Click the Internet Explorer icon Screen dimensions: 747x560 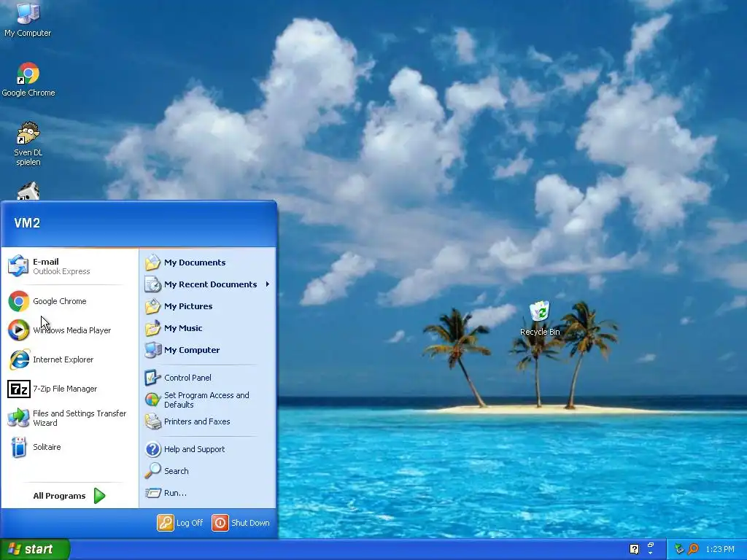(19, 359)
